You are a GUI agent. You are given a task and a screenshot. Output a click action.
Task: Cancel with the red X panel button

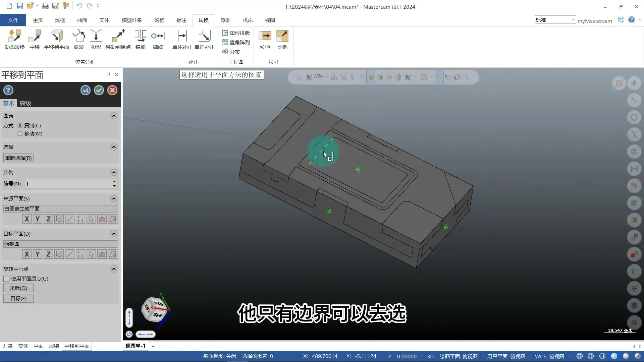tap(112, 90)
